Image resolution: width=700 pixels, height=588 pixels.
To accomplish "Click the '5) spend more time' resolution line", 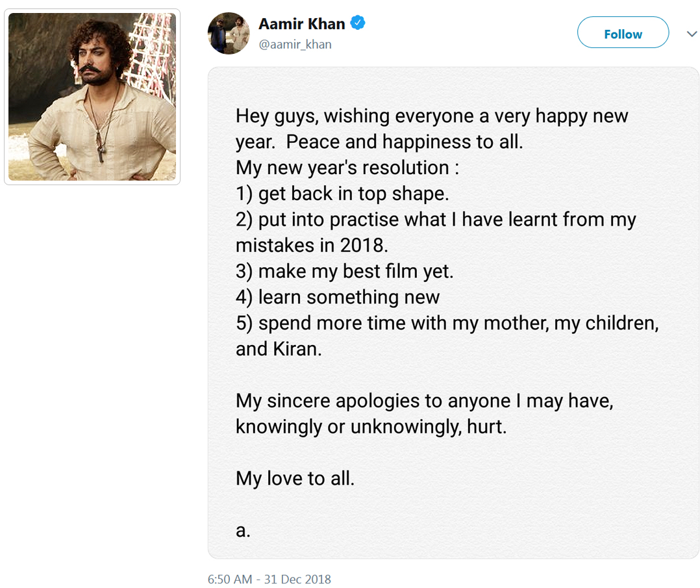I will point(447,323).
